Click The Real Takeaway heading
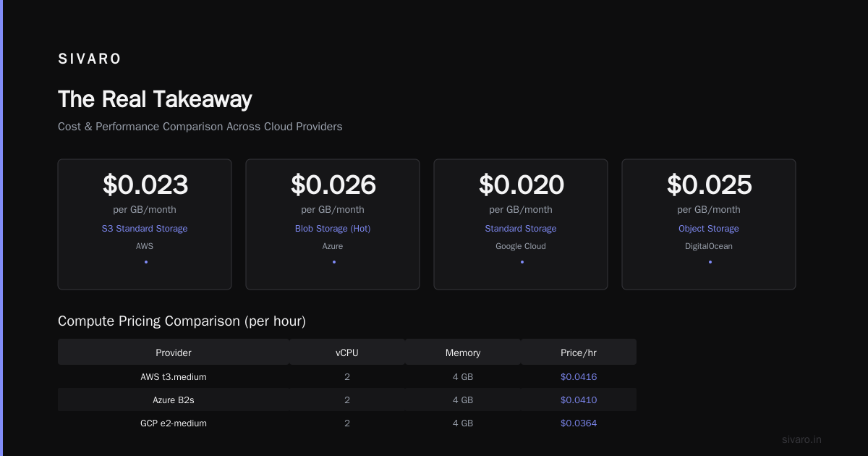868x456 pixels. (x=155, y=99)
